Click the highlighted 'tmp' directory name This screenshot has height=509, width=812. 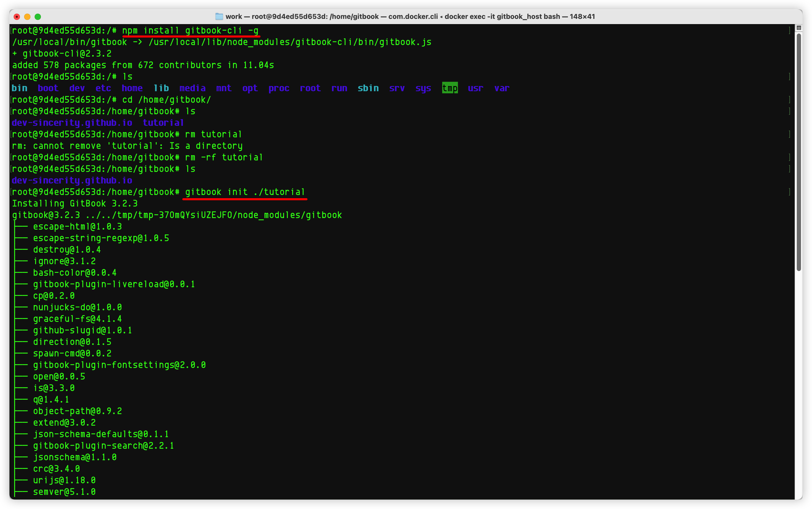[450, 88]
